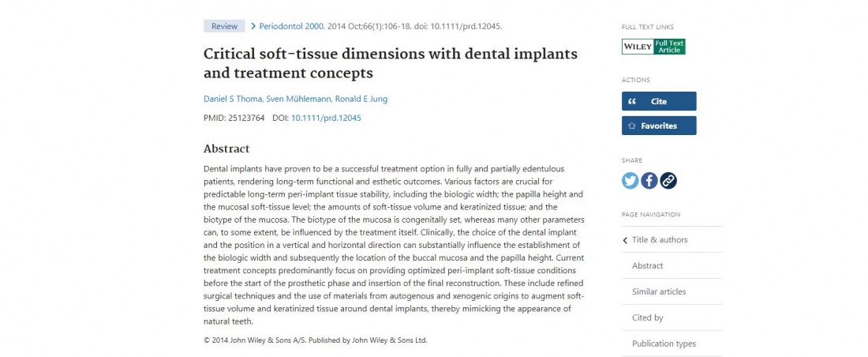Go to Abstract in page navigation
Viewport: 868px width, 357px height.
coord(648,266)
